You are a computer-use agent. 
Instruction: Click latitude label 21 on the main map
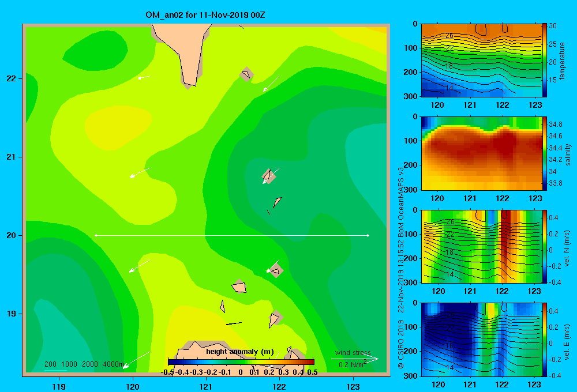point(12,157)
